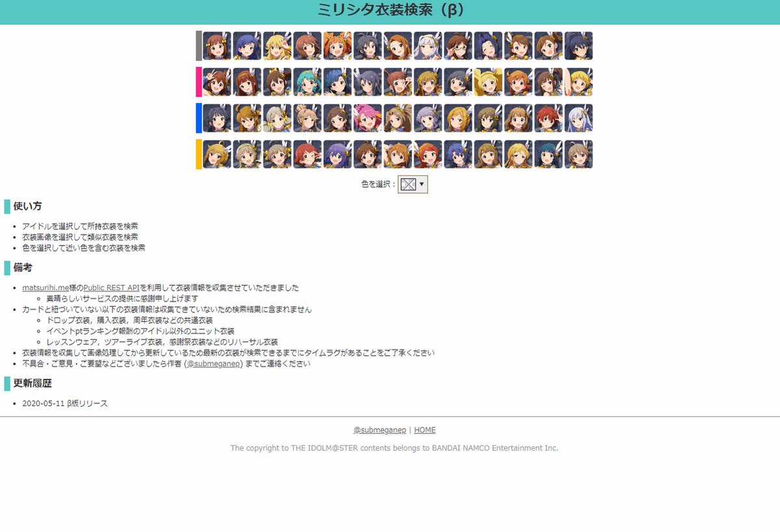
Task: Select Serika Hakozaki's light-brown twin-tail portrait
Action: [277, 155]
